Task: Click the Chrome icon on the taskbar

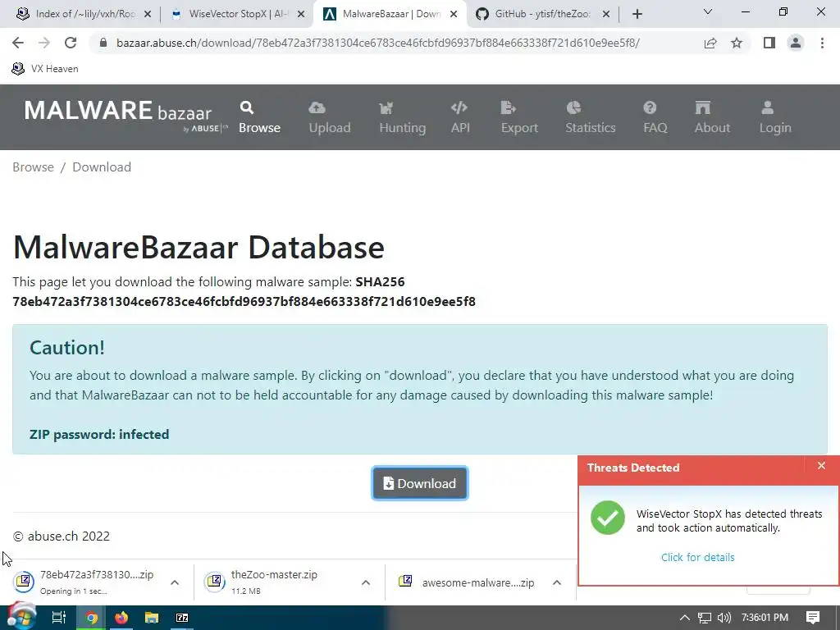Action: [92, 618]
